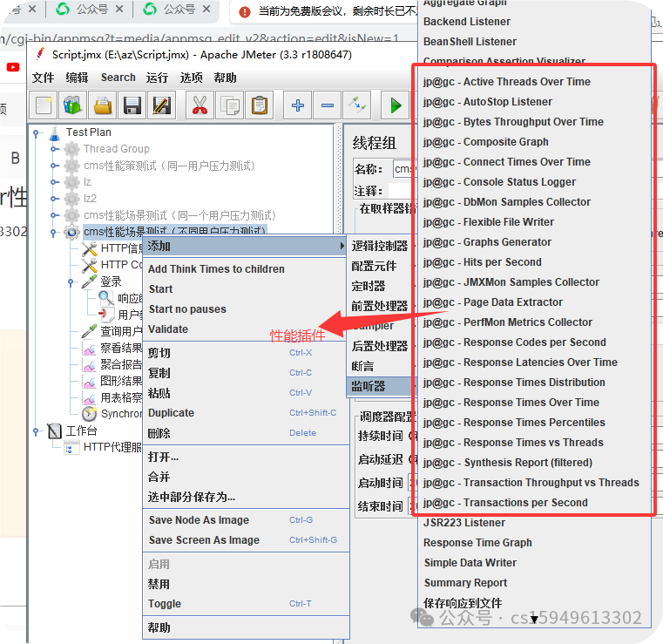Click the Copy toolbar icon
Screen dimensions: 663x644
[230, 105]
